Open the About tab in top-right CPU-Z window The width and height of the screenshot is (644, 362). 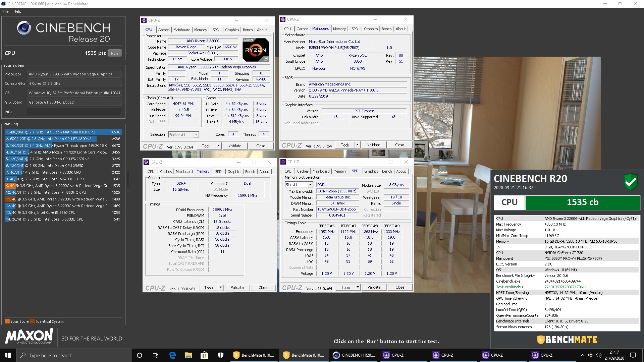click(x=401, y=29)
